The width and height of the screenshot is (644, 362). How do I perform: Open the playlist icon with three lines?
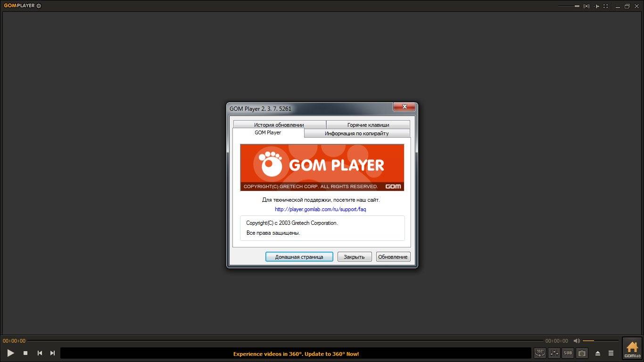coord(611,353)
